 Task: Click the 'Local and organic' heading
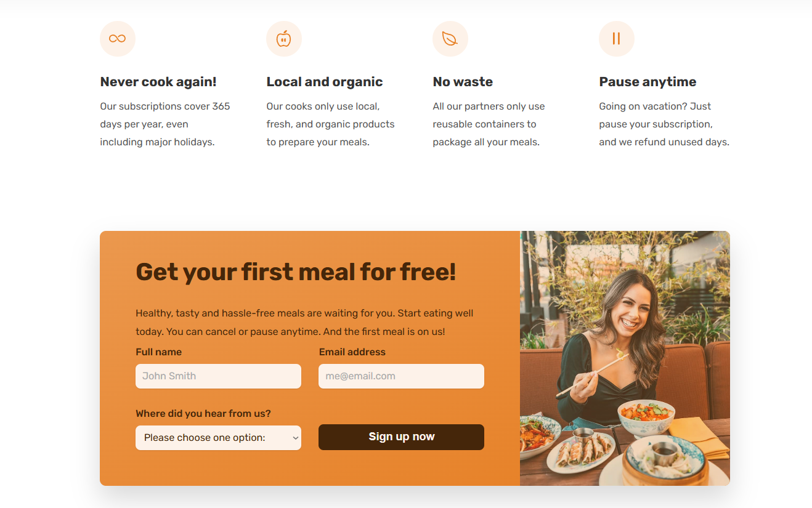coord(325,82)
